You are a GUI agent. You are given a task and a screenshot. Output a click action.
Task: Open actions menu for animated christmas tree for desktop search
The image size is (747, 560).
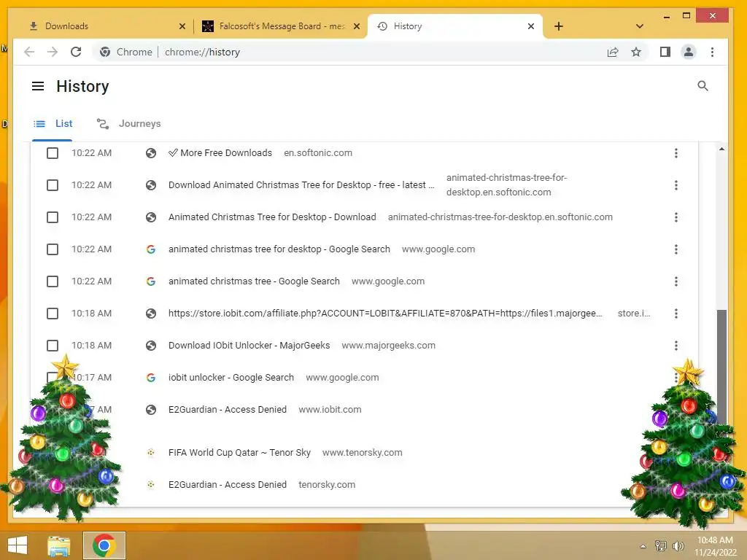pos(676,249)
